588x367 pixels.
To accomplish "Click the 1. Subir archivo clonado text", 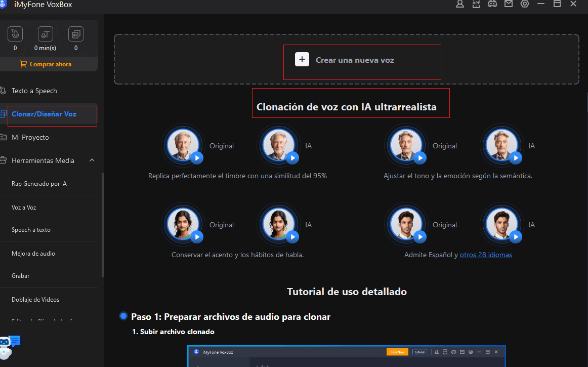I will tap(173, 332).
